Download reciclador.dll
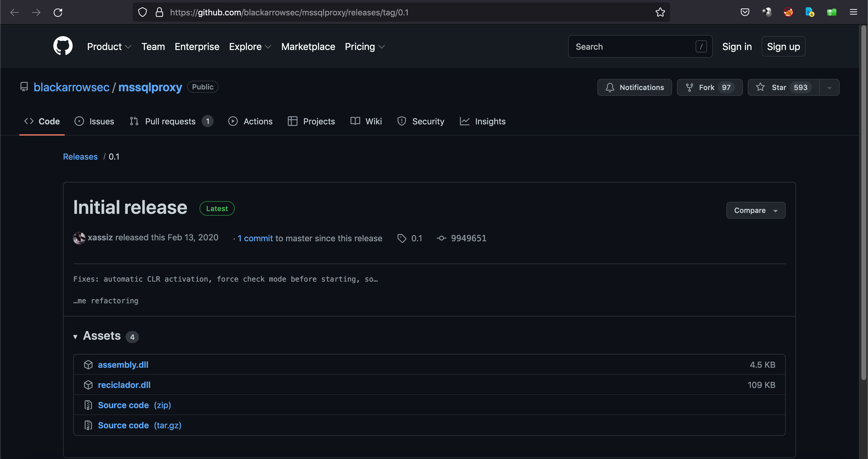This screenshot has height=459, width=868. [x=124, y=385]
